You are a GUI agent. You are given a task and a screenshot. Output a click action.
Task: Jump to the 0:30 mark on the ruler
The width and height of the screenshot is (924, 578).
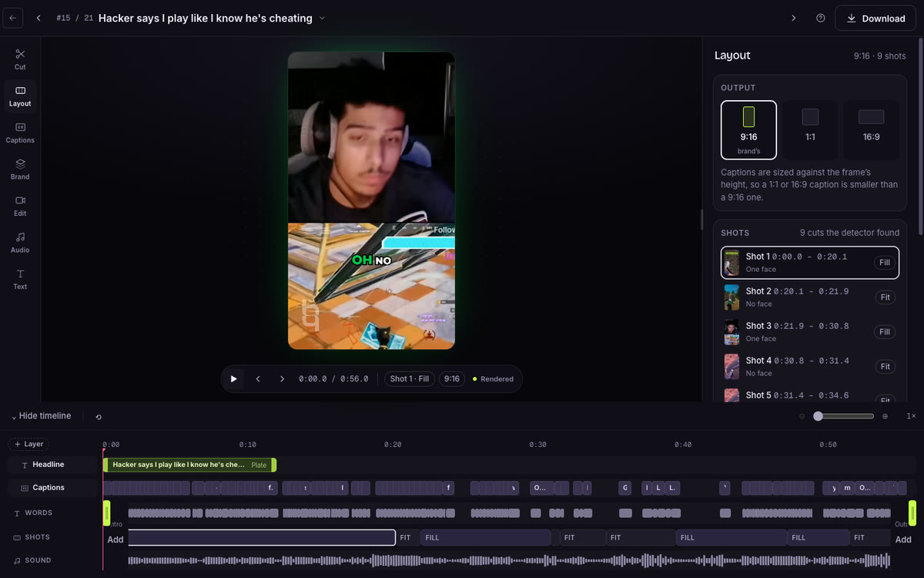coord(537,445)
